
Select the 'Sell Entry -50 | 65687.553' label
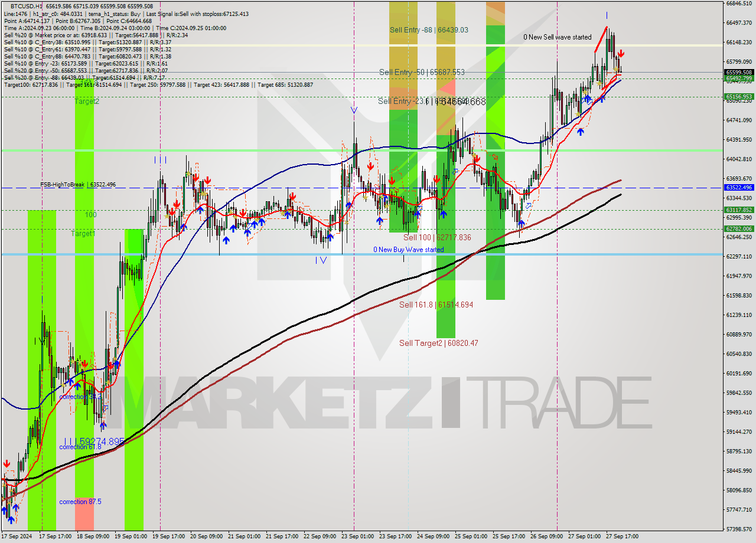(x=422, y=72)
